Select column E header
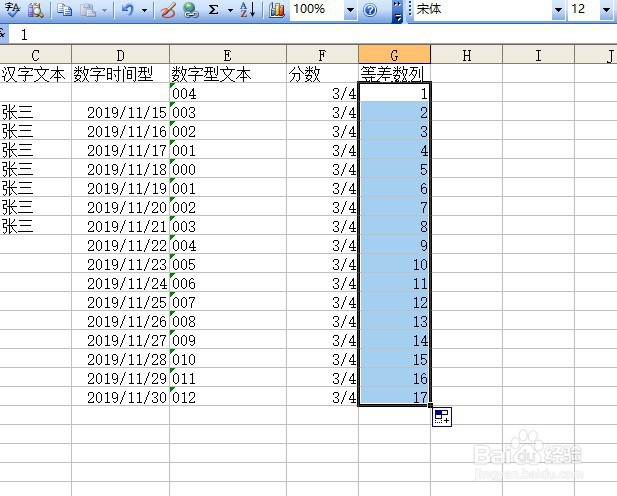Viewport: 617px width, 496px height. (x=228, y=55)
